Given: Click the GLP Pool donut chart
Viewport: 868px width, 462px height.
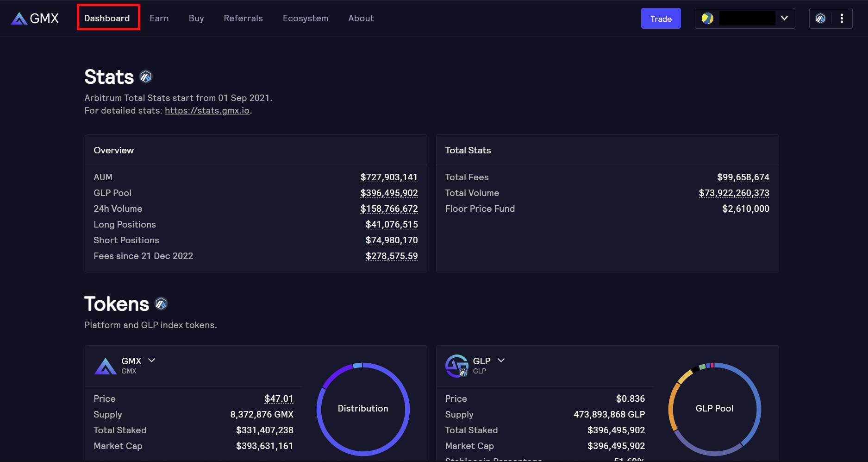Looking at the screenshot, I should 714,409.
